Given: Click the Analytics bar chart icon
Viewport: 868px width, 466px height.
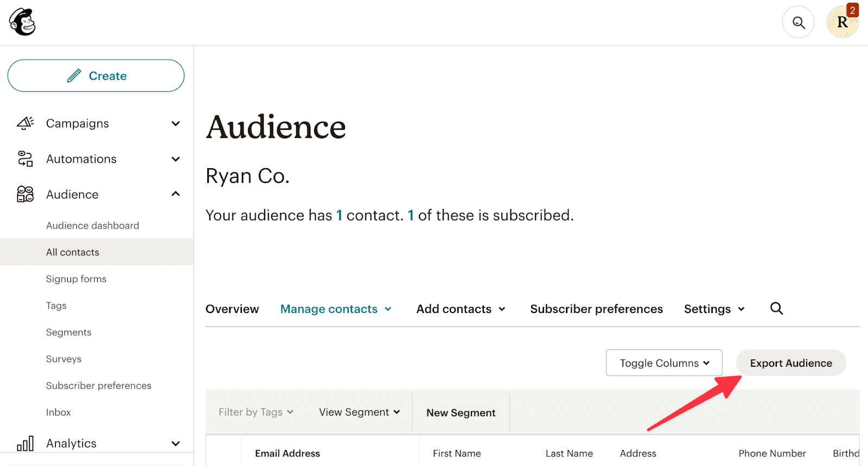Looking at the screenshot, I should [25, 443].
